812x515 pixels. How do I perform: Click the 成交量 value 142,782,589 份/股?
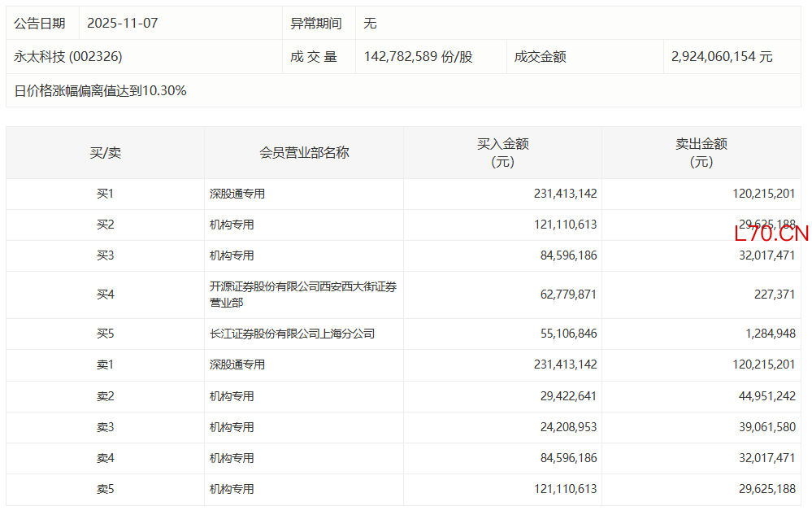(418, 57)
